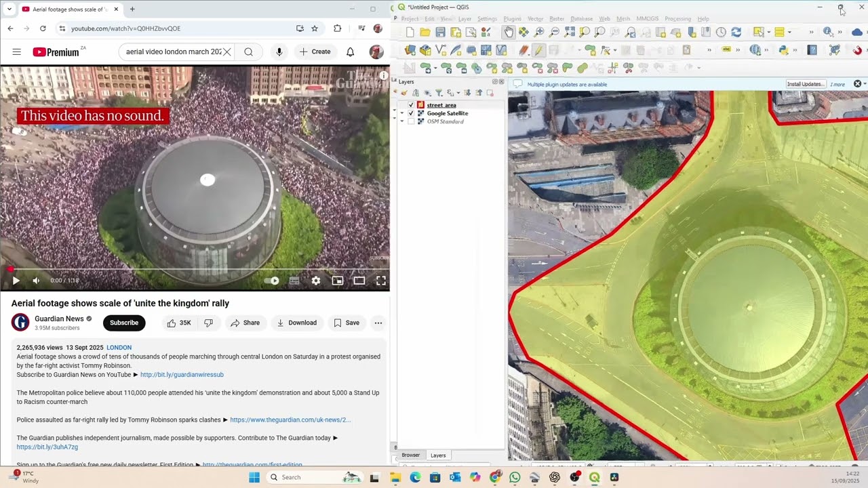The height and width of the screenshot is (488, 868).
Task: Save the QGIS project with floppy icon
Action: click(440, 32)
